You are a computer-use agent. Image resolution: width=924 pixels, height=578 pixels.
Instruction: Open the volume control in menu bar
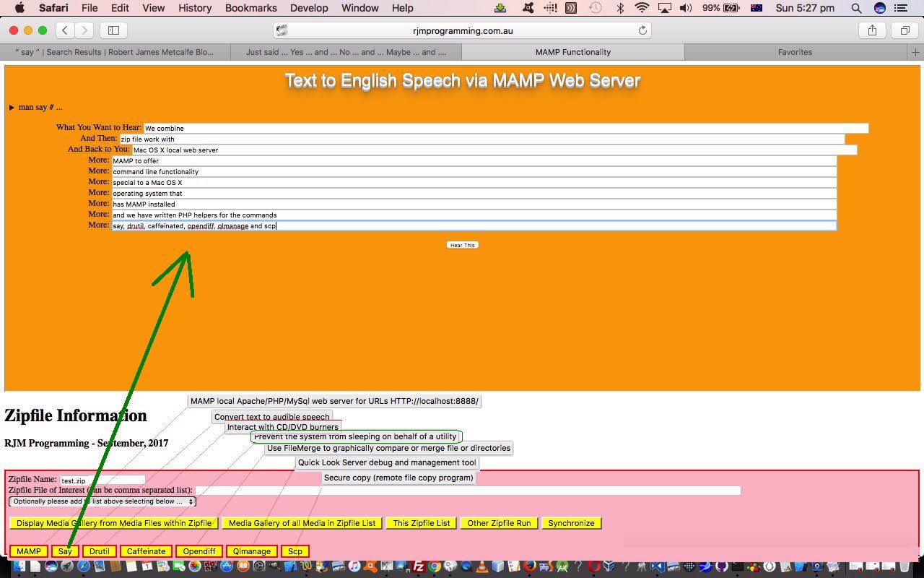685,8
